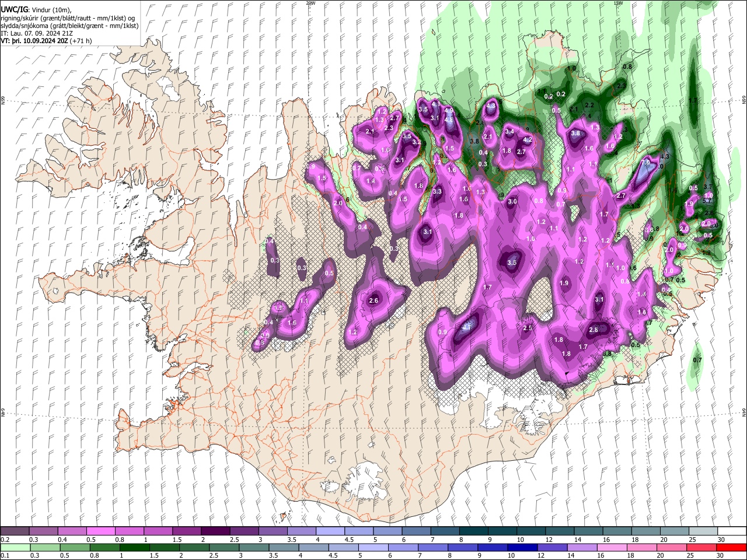This screenshot has height=560, width=747.
Task: Click the 'rigning/skúrir' legend description line
Action: point(67,17)
